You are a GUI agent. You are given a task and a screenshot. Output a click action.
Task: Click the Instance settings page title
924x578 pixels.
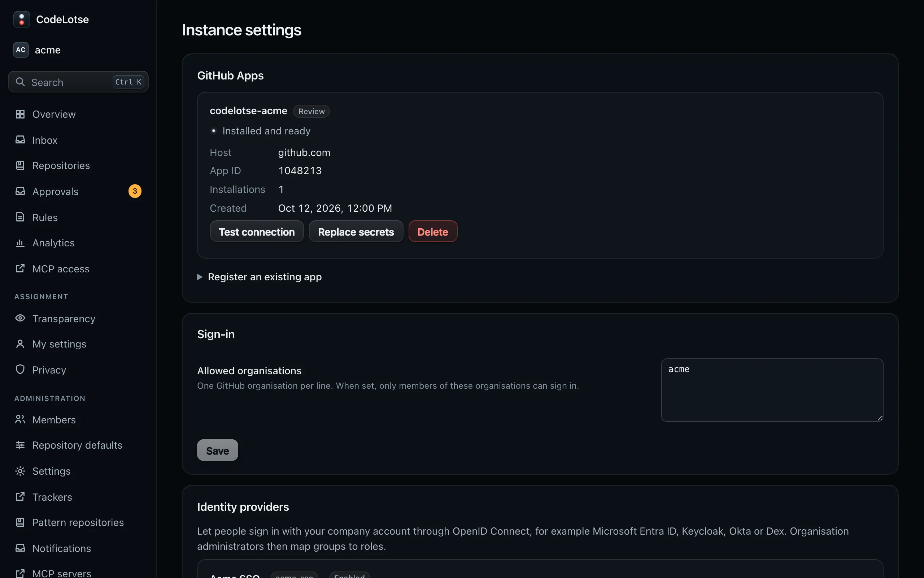click(242, 30)
